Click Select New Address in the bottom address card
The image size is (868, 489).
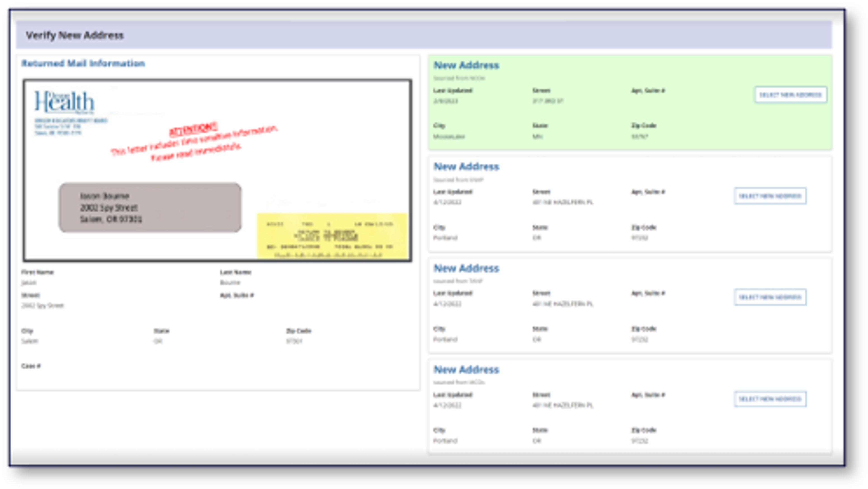point(770,399)
